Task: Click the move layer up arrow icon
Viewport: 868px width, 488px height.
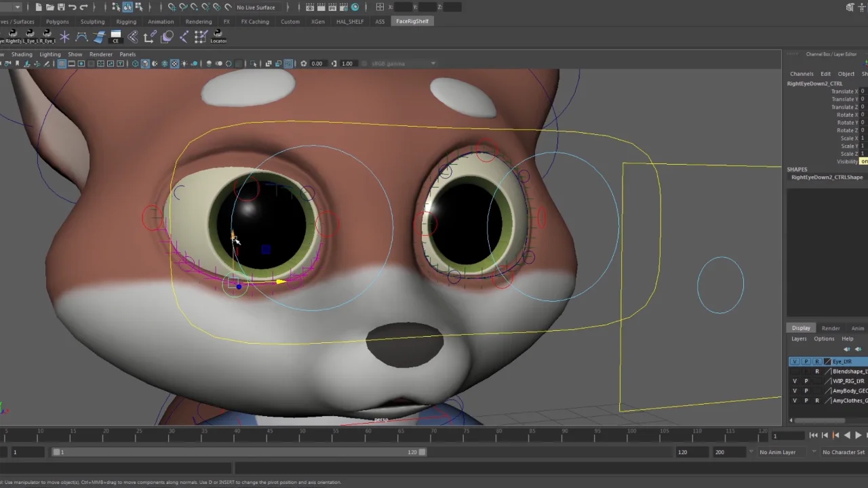Action: click(x=846, y=350)
